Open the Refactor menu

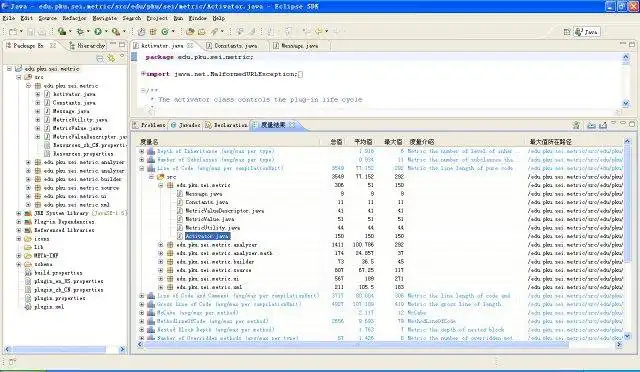click(x=74, y=18)
